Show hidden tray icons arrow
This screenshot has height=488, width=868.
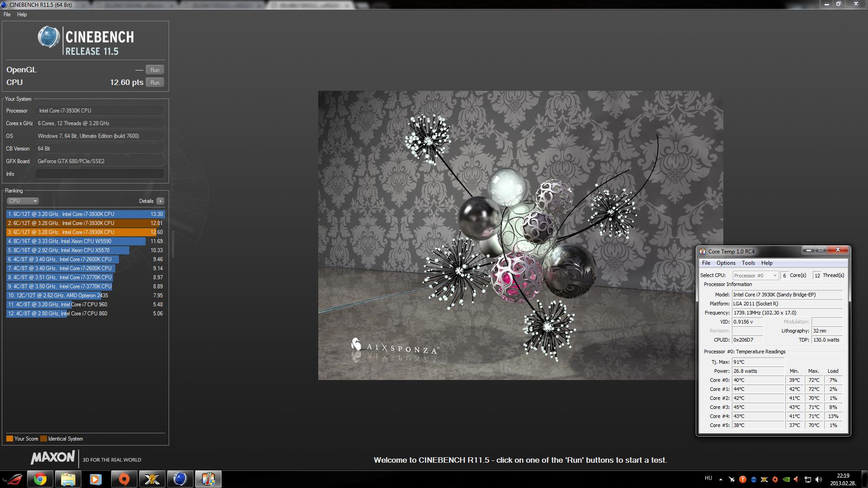pyautogui.click(x=721, y=479)
